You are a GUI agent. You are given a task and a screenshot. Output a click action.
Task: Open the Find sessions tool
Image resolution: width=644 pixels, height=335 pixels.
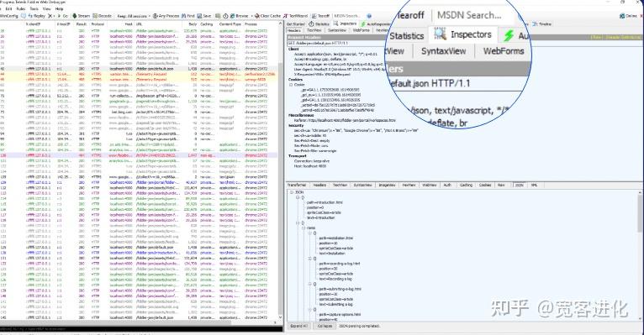[x=184, y=16]
